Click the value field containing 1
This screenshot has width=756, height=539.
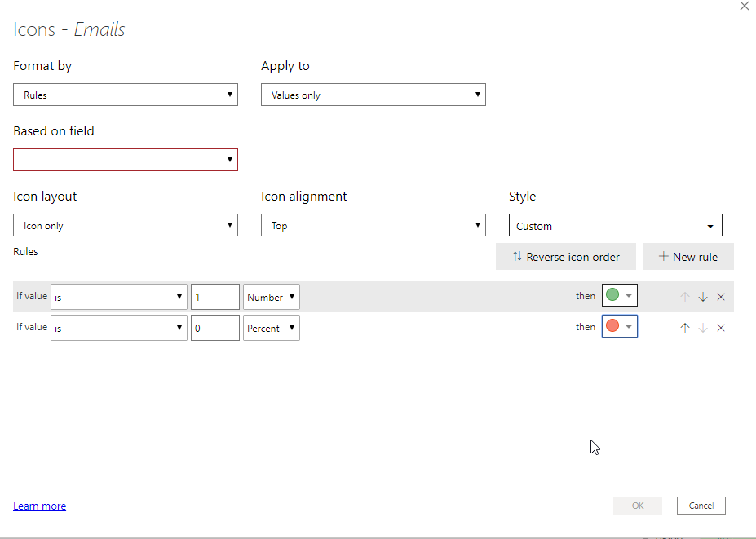click(x=215, y=297)
